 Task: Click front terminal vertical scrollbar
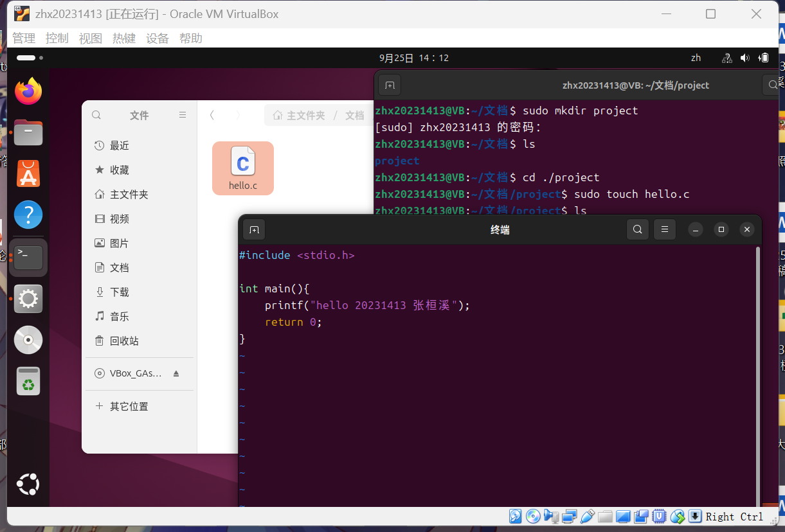757,376
